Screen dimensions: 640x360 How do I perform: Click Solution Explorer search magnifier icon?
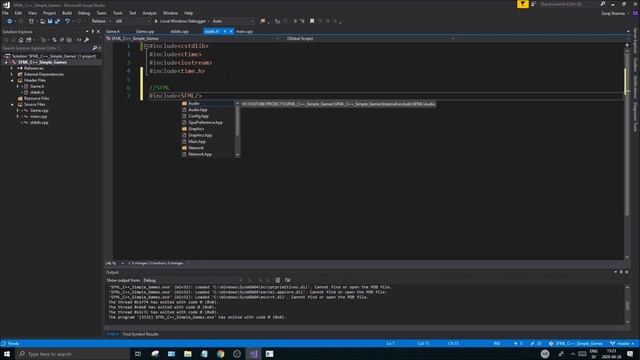[x=95, y=48]
